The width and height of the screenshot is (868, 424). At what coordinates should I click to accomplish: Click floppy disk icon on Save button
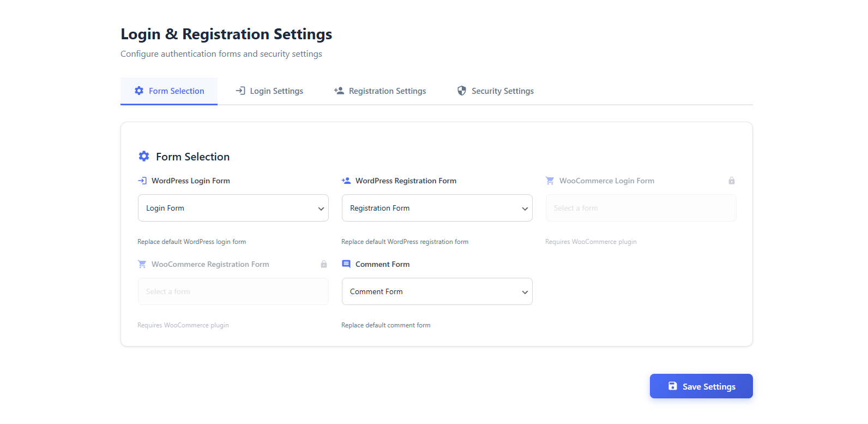[673, 386]
